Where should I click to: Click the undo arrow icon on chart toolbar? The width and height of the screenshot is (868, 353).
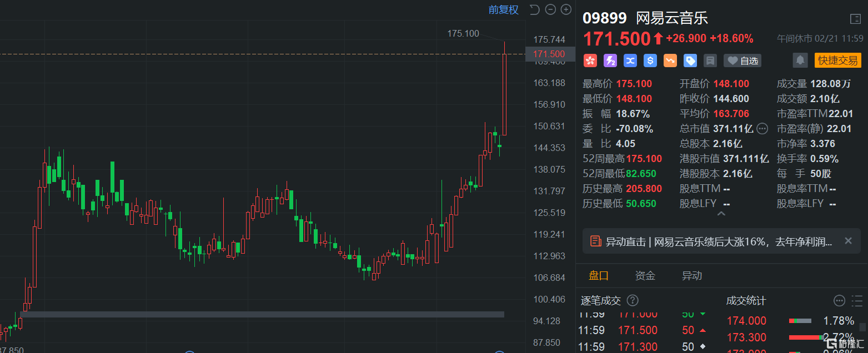(534, 9)
